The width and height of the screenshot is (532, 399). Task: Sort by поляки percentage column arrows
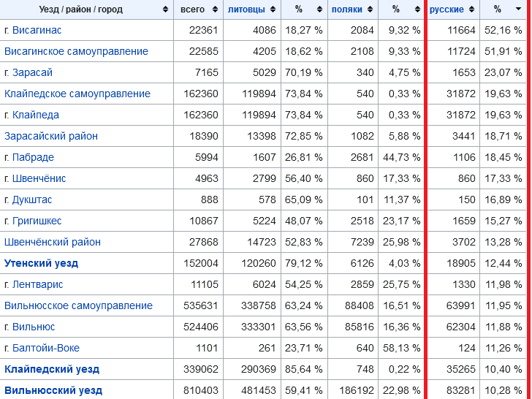(x=417, y=9)
